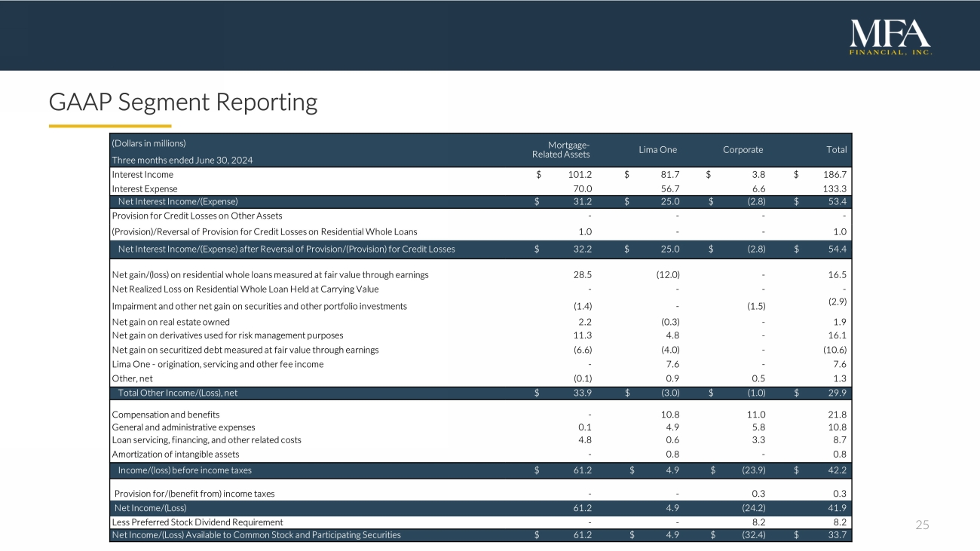Click the Other, net row label

click(133, 378)
